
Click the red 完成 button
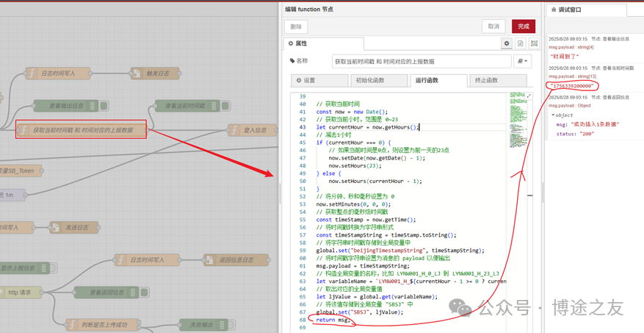[524, 26]
